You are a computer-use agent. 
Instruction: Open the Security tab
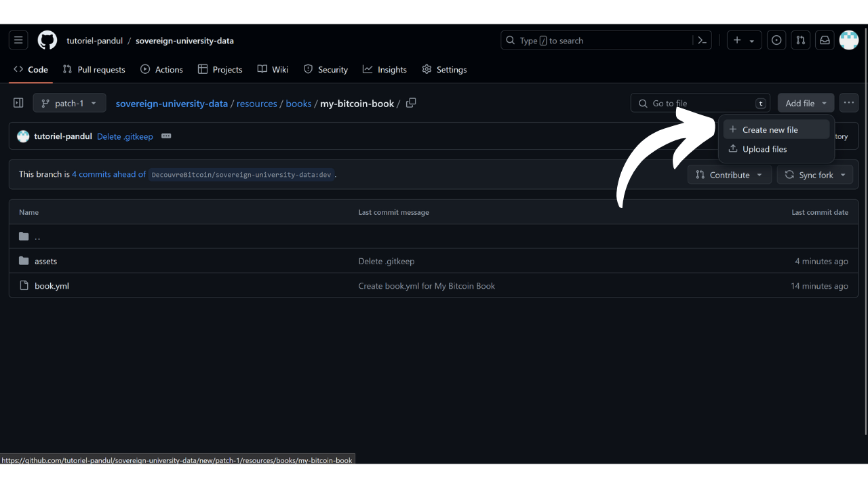point(325,69)
